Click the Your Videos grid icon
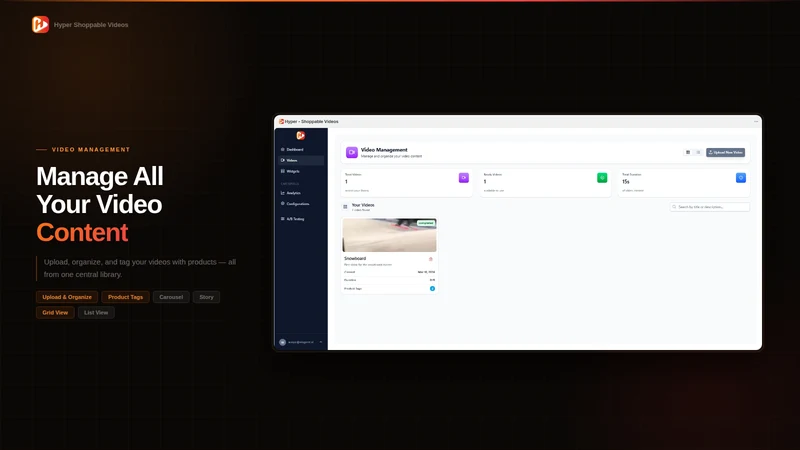Image resolution: width=800 pixels, height=450 pixels. pyautogui.click(x=345, y=207)
